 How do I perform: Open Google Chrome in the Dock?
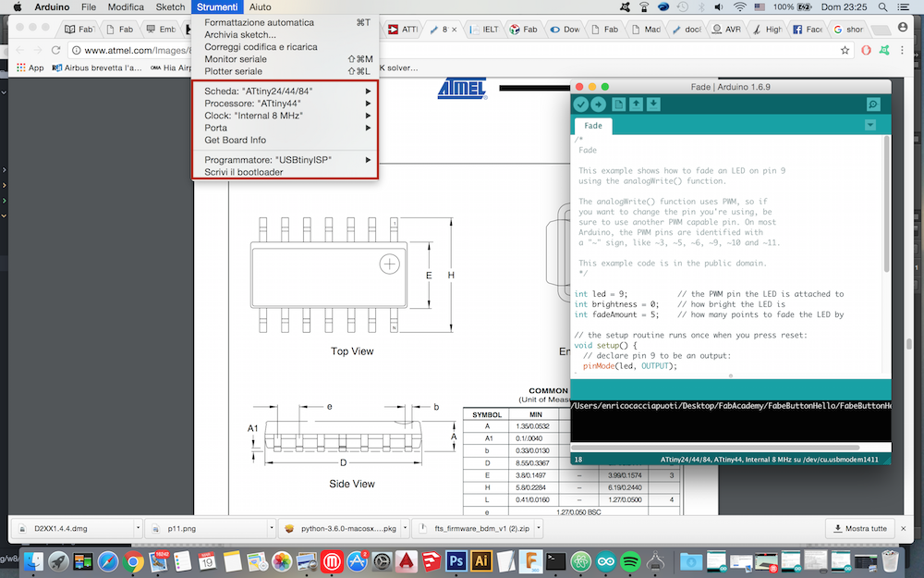tap(133, 561)
